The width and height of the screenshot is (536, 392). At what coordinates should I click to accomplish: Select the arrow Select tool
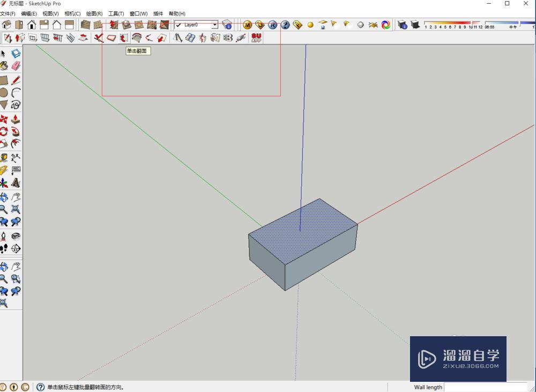click(x=3, y=54)
